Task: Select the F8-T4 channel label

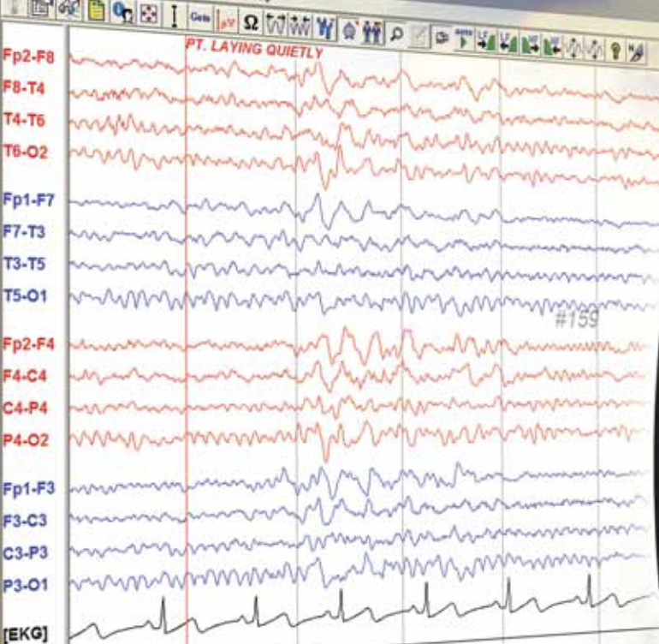Action: coord(24,88)
